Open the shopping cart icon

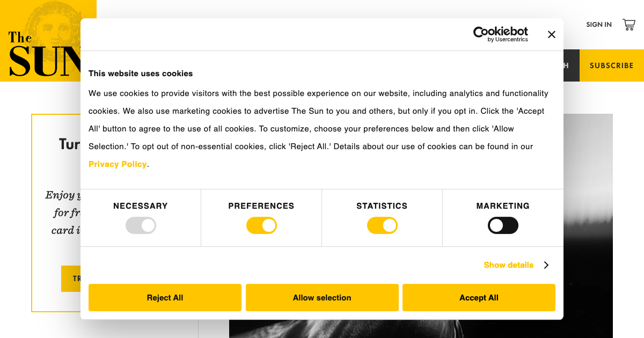point(628,25)
